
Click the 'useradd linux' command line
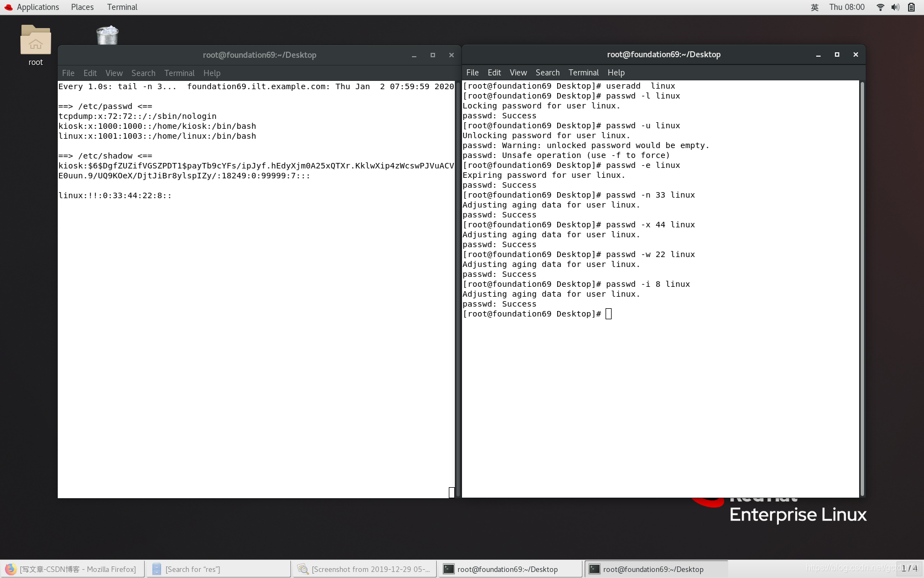[569, 86]
